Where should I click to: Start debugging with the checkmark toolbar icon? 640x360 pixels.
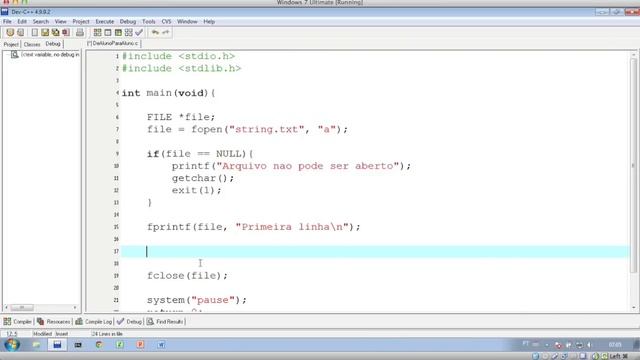point(139,32)
